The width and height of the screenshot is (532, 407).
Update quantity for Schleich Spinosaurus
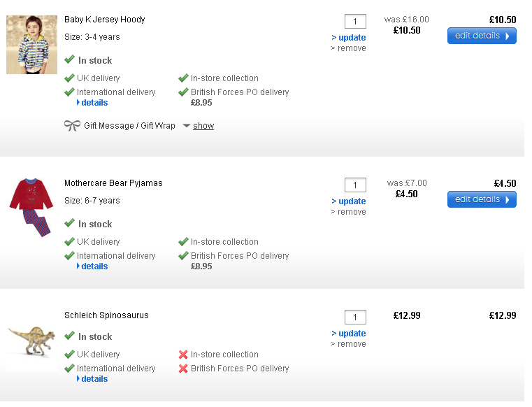[x=349, y=334]
